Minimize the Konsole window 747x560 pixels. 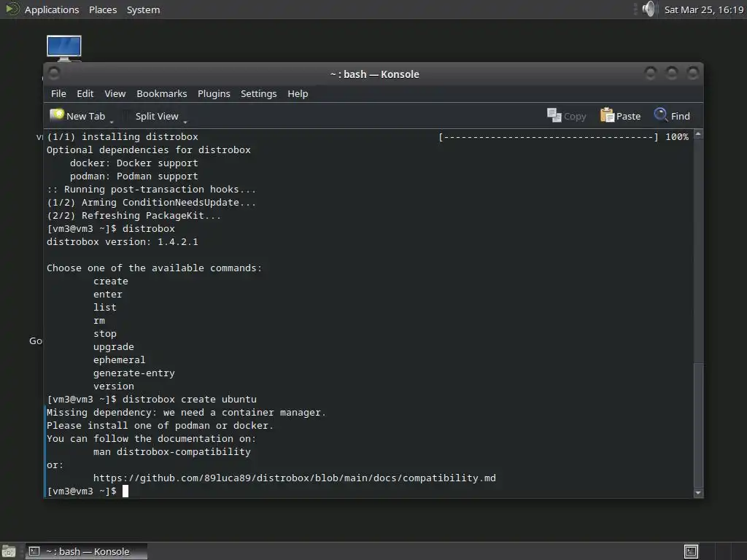point(650,74)
